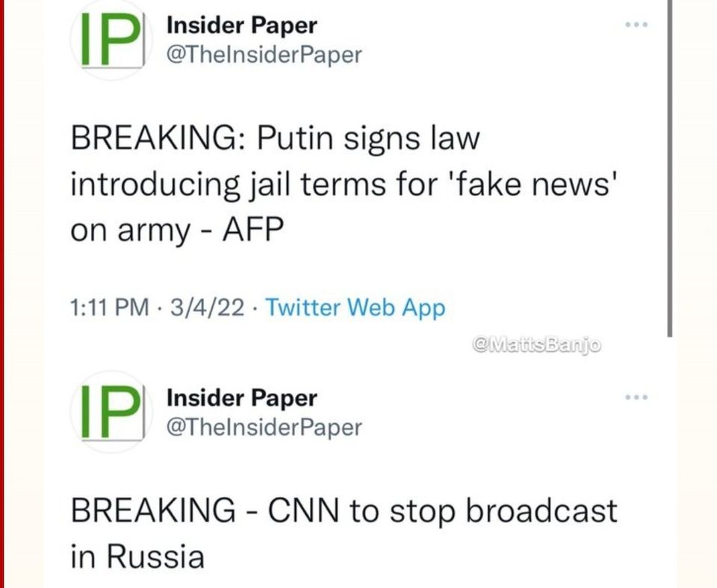
Task: Open Insider Paper name on second tweet
Action: pos(241,397)
